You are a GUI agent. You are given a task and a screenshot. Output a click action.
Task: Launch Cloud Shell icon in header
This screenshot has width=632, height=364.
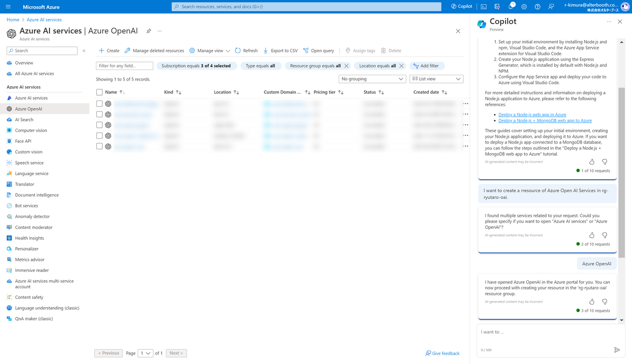tap(483, 7)
